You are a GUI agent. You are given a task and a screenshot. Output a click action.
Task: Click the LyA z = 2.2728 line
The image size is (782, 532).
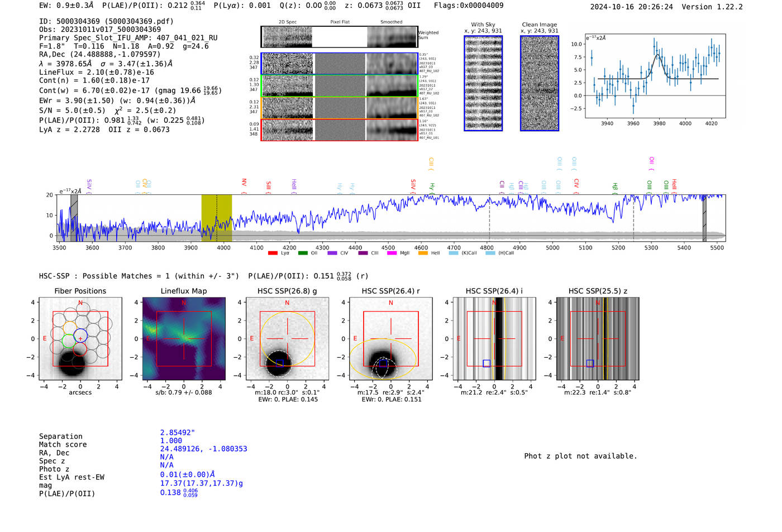(69, 130)
